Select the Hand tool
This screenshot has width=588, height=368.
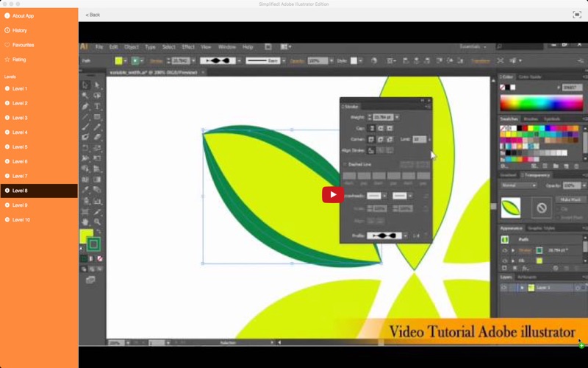85,222
